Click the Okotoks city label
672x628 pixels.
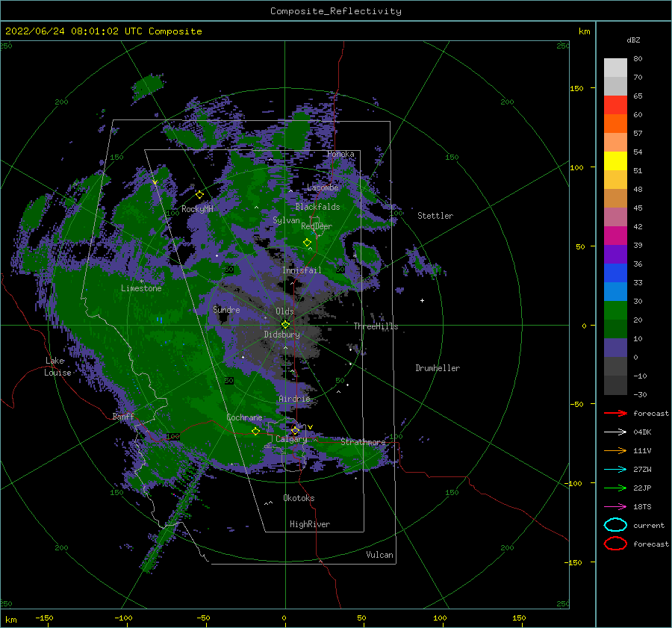click(x=299, y=498)
